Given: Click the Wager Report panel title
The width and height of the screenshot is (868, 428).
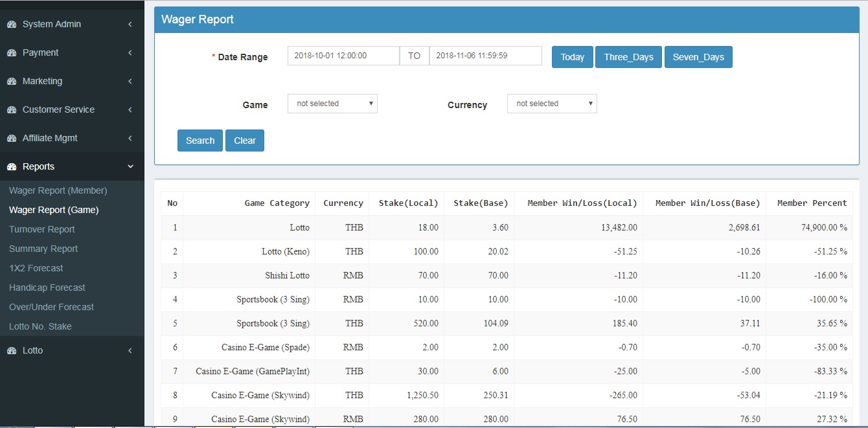Looking at the screenshot, I should click(198, 19).
